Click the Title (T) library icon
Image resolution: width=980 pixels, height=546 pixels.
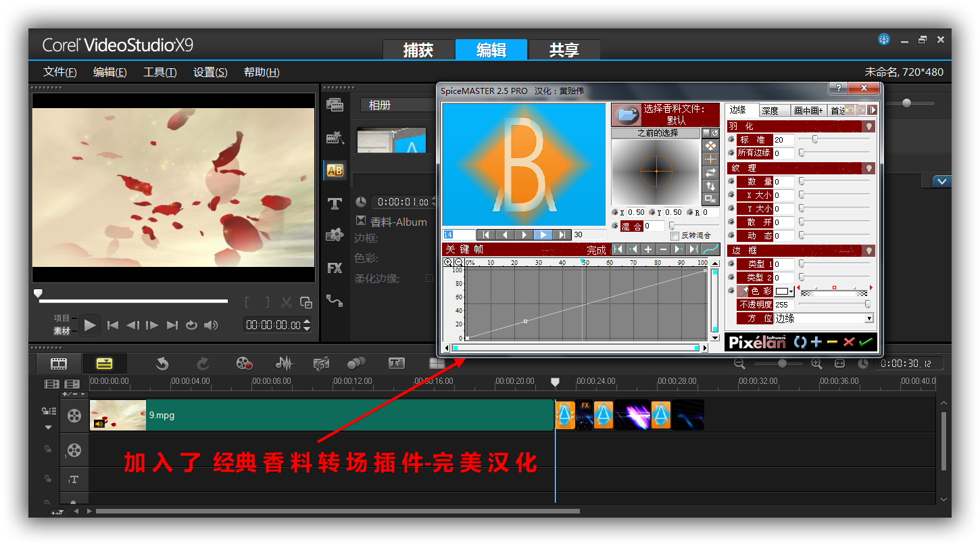tap(335, 203)
